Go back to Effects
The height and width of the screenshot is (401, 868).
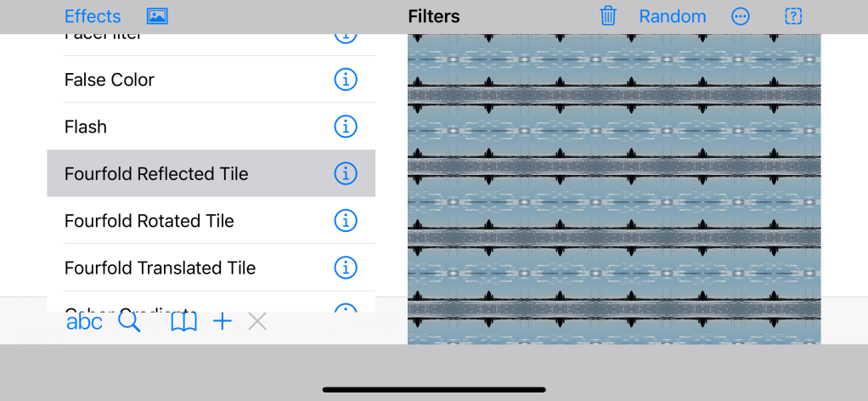pyautogui.click(x=93, y=16)
